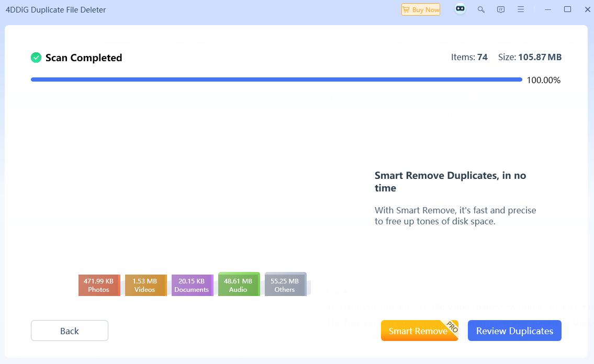
Task: Click the 100% scan progress bar
Action: 276,79
